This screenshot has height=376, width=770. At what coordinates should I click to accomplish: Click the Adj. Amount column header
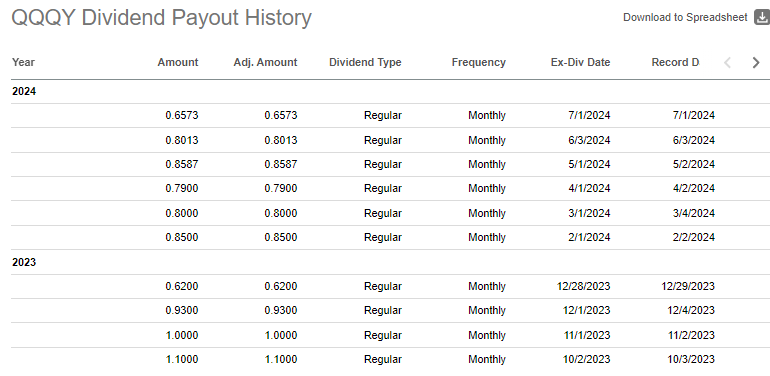pyautogui.click(x=265, y=62)
